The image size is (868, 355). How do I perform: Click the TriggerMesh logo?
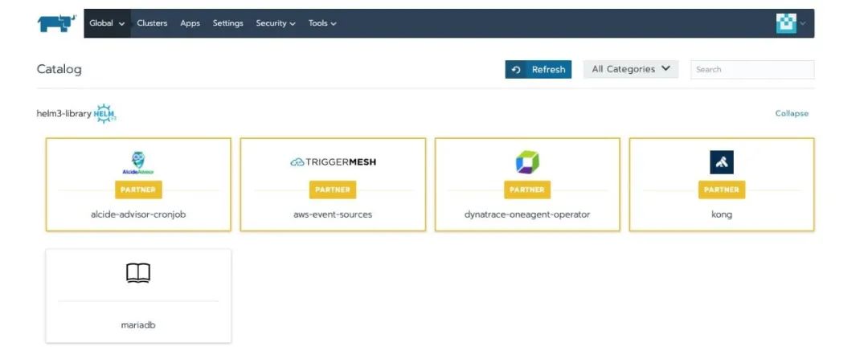pos(333,162)
